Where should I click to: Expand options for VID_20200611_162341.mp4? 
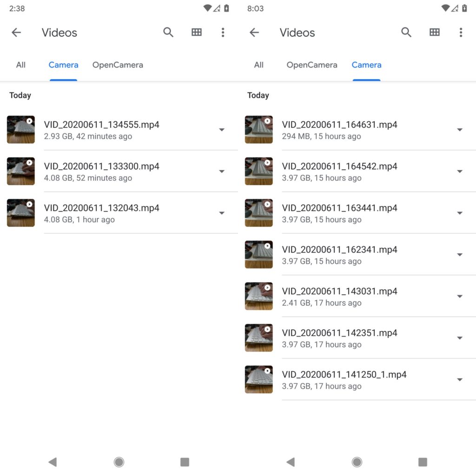click(460, 254)
